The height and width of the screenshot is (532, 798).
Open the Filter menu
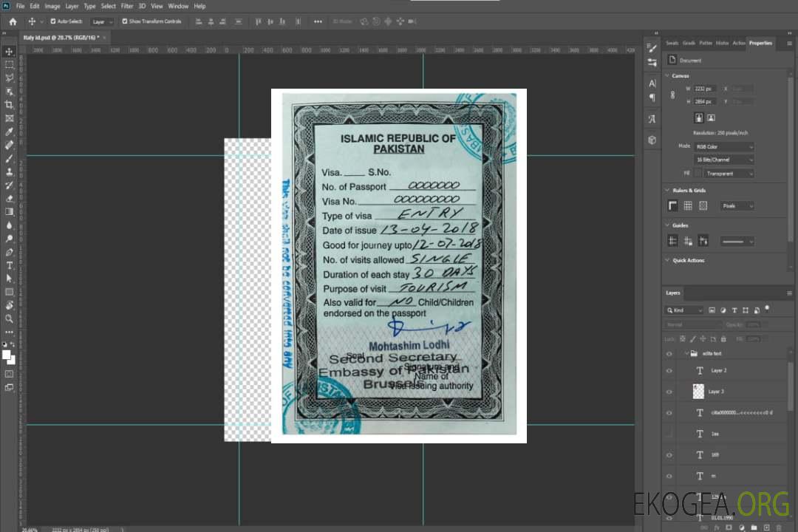(x=127, y=6)
